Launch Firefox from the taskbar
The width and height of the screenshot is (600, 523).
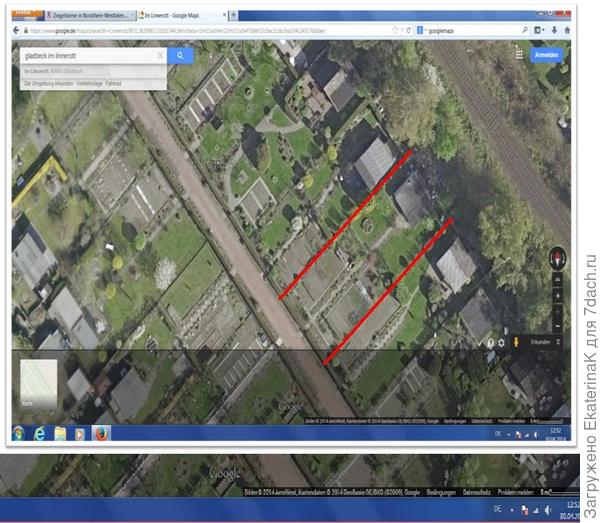[x=101, y=433]
